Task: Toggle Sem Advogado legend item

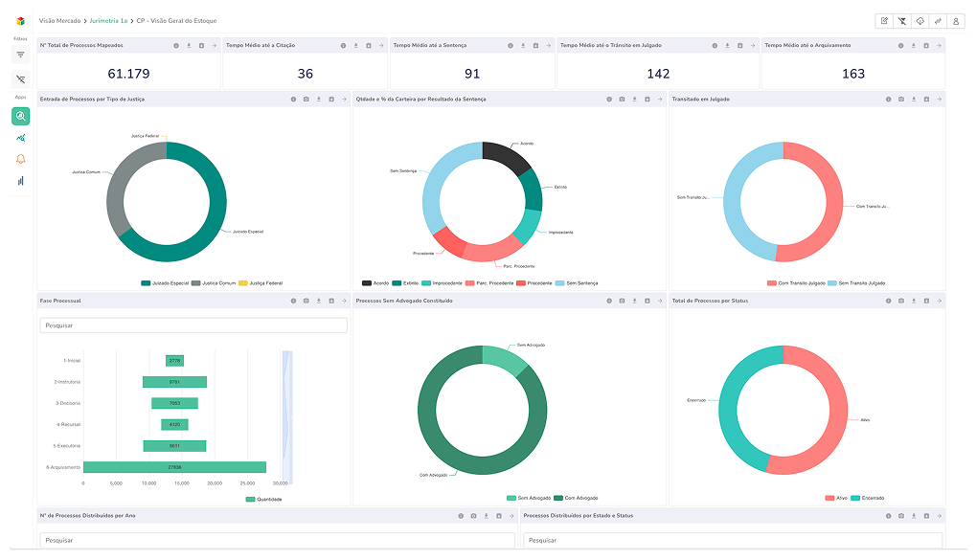Action: click(529, 499)
